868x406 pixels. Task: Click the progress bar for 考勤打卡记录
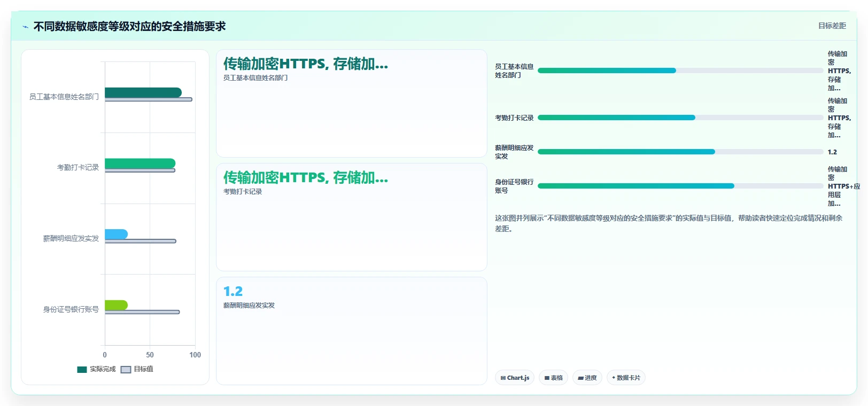[680, 118]
